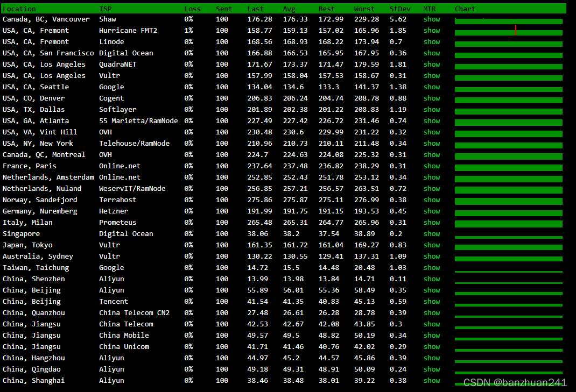Click the Last column header

(x=255, y=9)
